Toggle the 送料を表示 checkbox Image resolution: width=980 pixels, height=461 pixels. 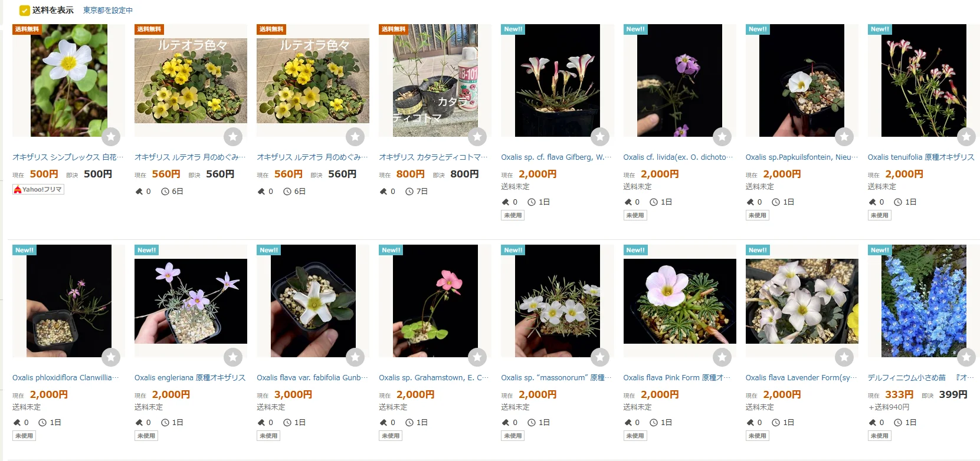click(x=24, y=10)
